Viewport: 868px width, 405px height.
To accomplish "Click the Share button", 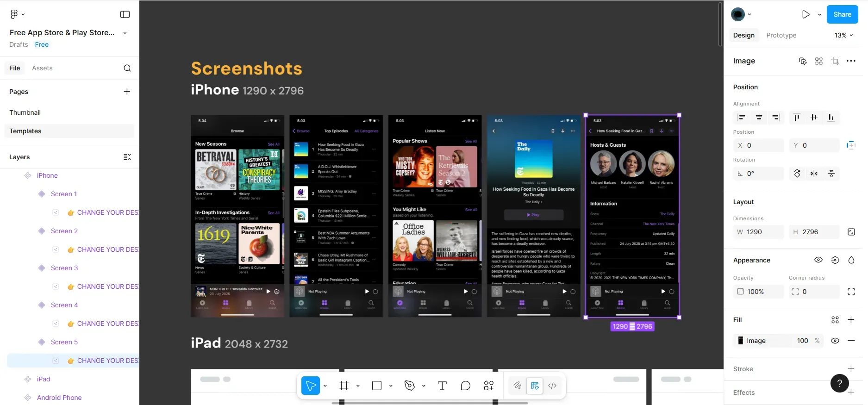I will coord(843,14).
